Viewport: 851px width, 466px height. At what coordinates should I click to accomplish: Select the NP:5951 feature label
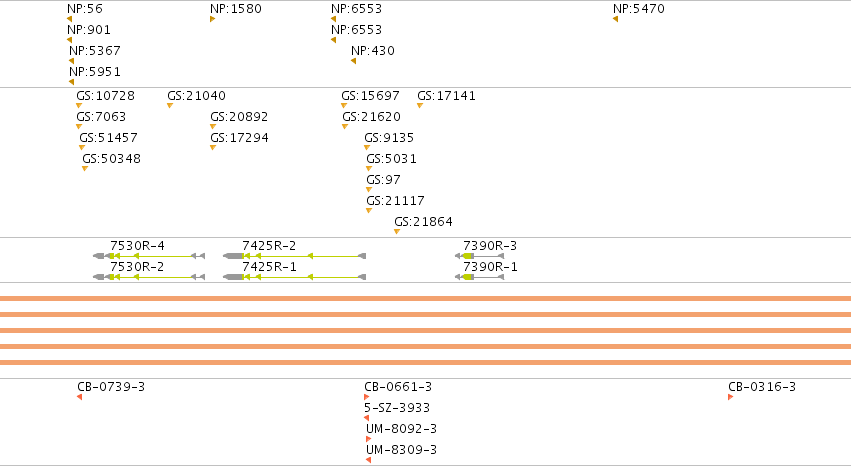pyautogui.click(x=94, y=72)
